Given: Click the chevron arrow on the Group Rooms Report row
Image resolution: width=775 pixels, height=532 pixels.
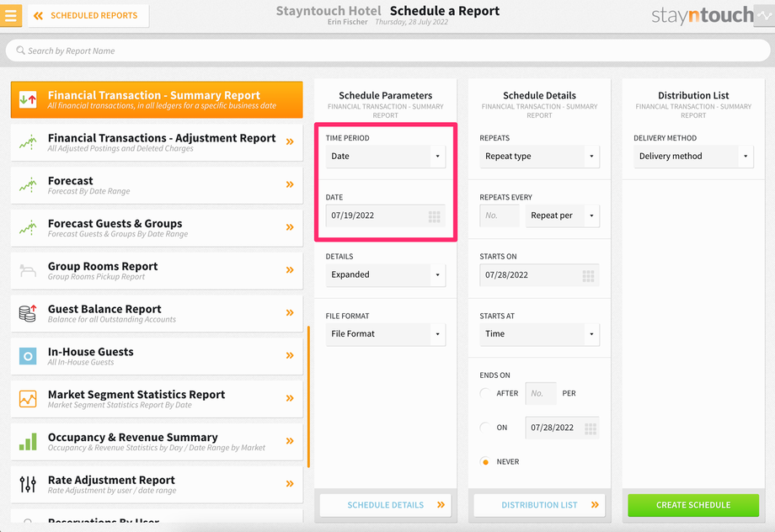Looking at the screenshot, I should click(x=290, y=269).
